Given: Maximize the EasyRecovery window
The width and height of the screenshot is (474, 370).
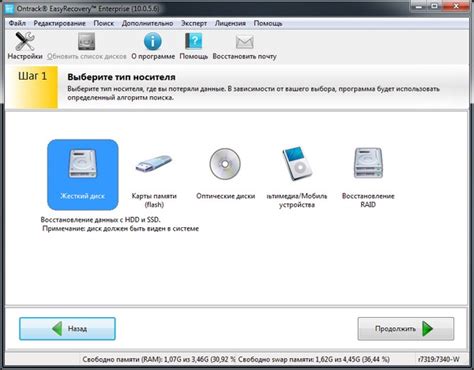Looking at the screenshot, I should (x=435, y=6).
